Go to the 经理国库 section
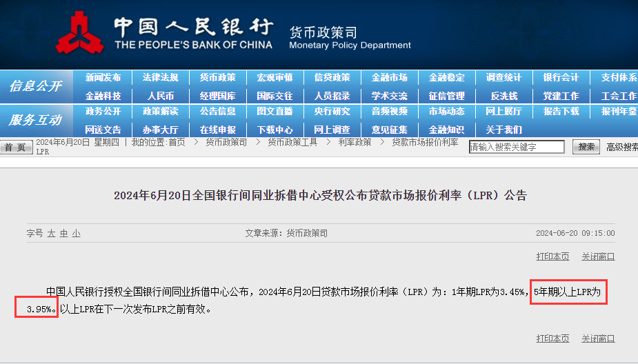638x364 pixels. (x=218, y=96)
